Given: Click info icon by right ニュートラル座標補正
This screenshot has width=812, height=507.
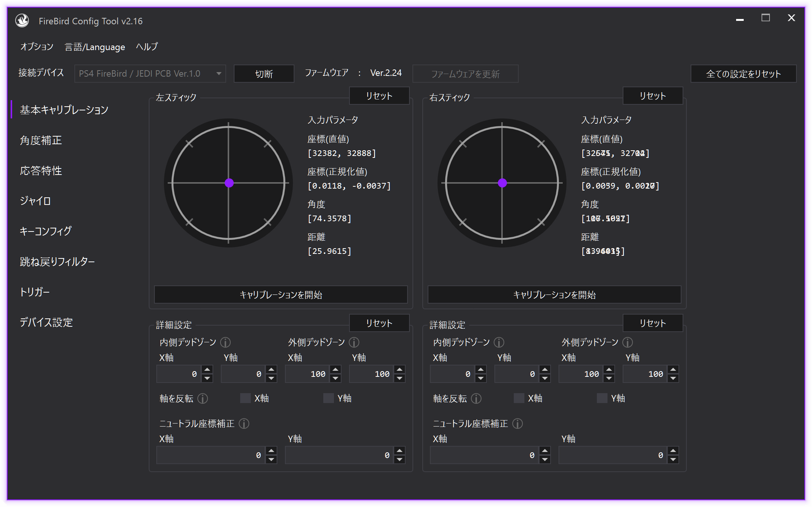Looking at the screenshot, I should [518, 424].
